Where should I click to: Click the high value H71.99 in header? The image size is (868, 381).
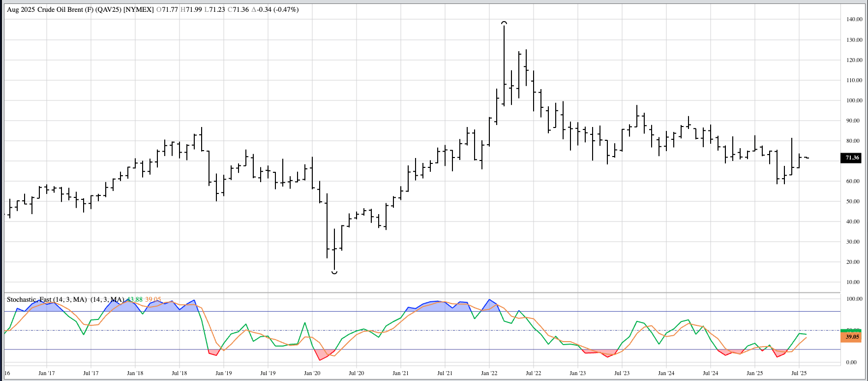(191, 9)
